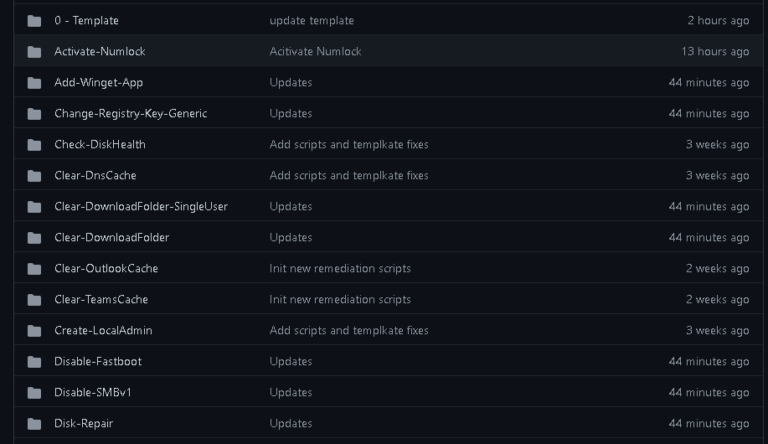
Task: Click the folder icon next to Add-Winget-App
Action: point(34,83)
